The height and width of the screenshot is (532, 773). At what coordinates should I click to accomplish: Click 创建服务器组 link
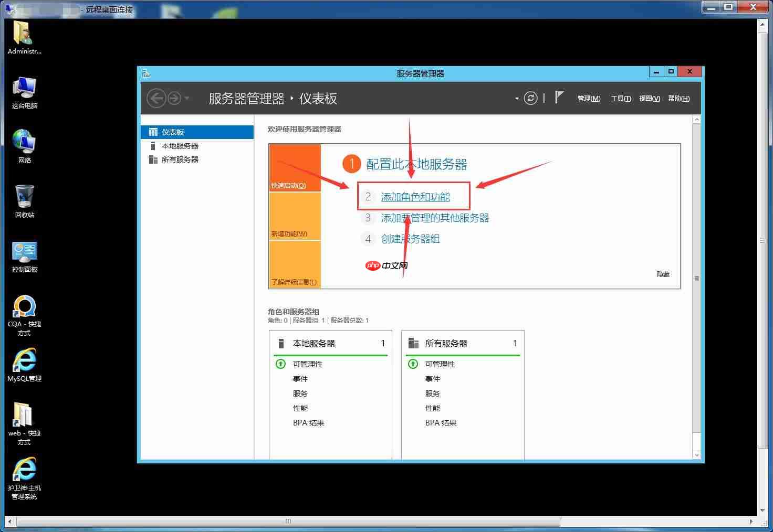tap(411, 239)
